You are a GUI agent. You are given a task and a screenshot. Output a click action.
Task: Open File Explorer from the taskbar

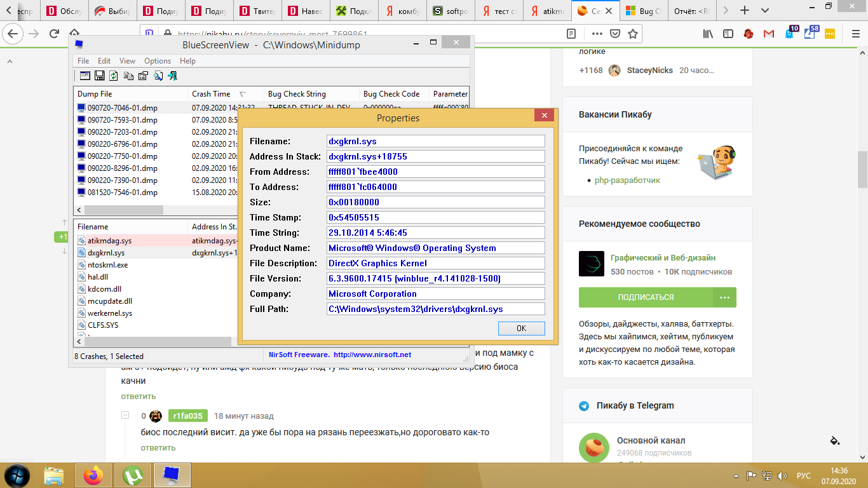point(54,475)
